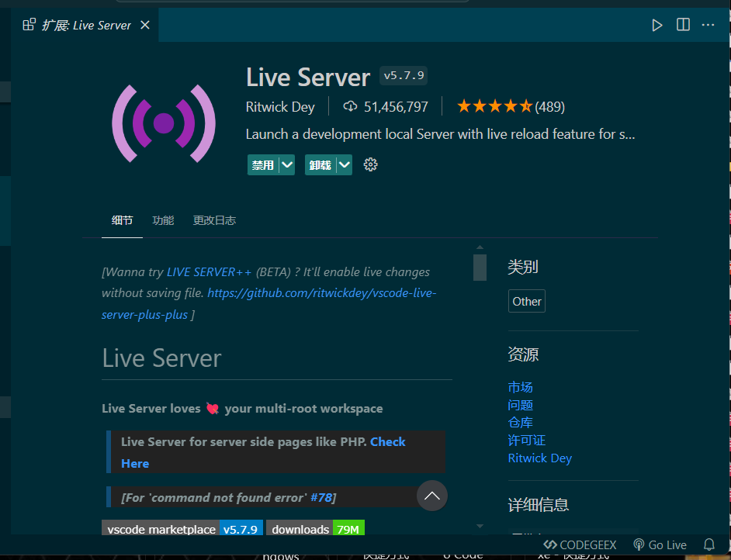Click the Run play icon in the editor title bar
731x560 pixels.
point(657,25)
